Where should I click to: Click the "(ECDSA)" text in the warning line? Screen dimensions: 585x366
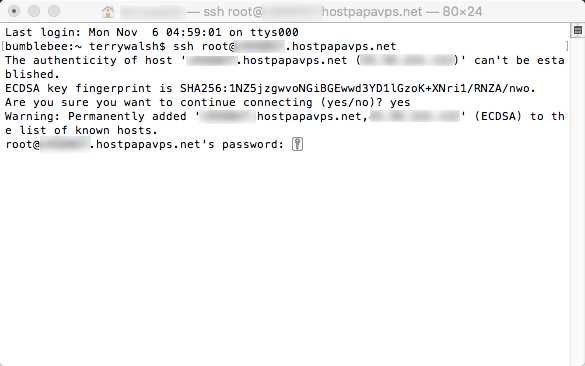coord(498,116)
